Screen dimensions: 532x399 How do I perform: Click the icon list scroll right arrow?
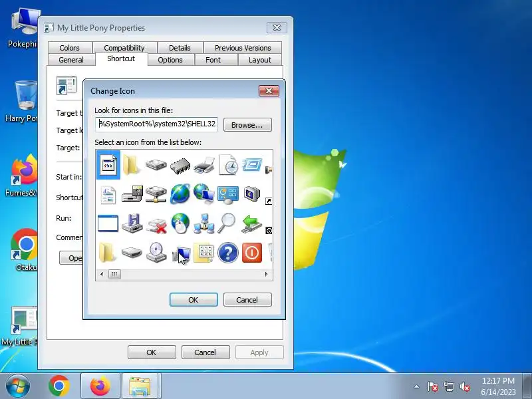267,274
